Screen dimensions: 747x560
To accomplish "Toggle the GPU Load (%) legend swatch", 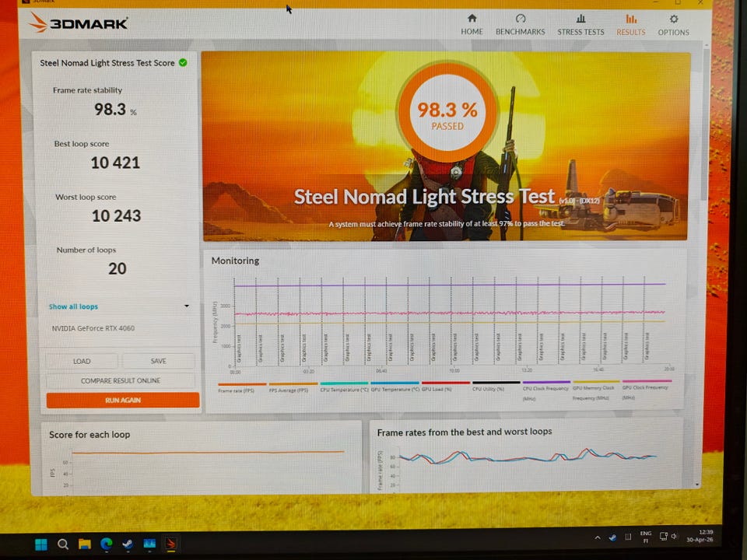I will tap(445, 383).
